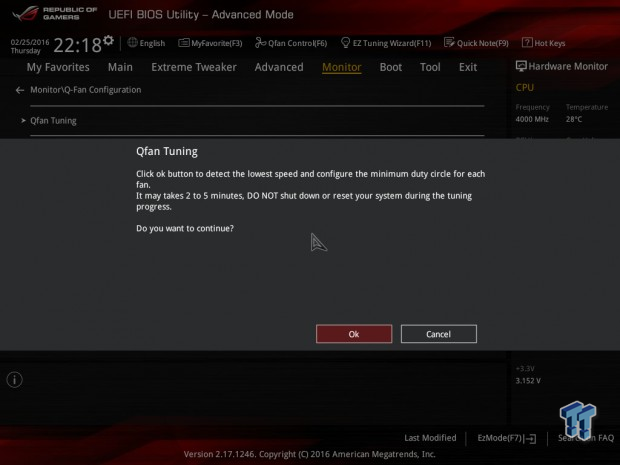The height and width of the screenshot is (465, 620).
Task: Launch EZ Tuning Wizard bulb icon
Action: [345, 43]
